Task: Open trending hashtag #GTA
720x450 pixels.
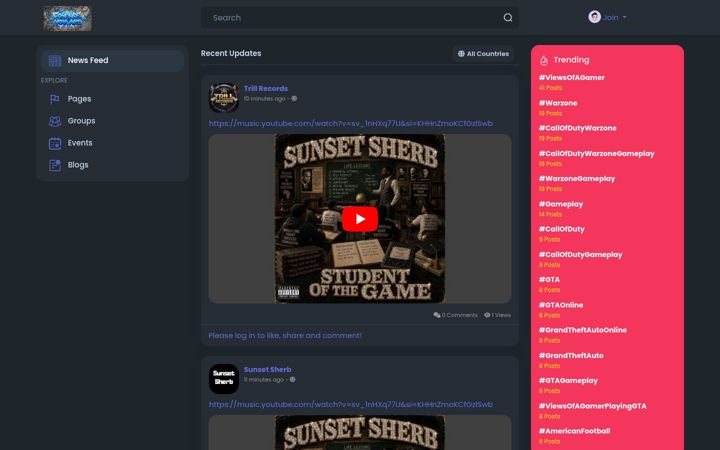Action: point(549,280)
